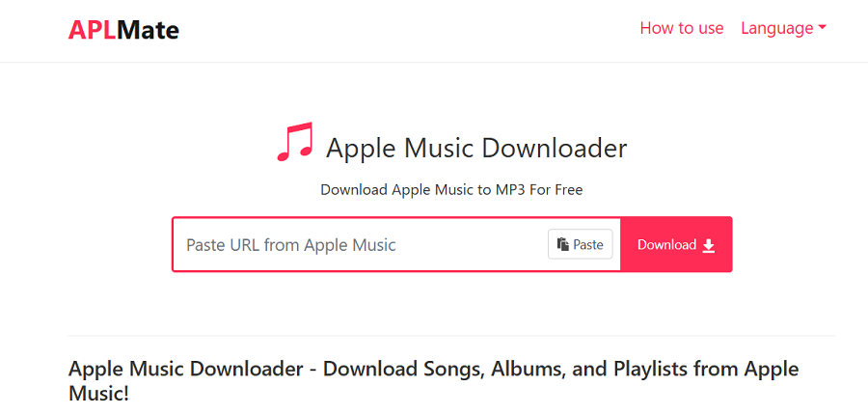Click the download arrow icon
This screenshot has height=414, width=868.
click(x=709, y=245)
